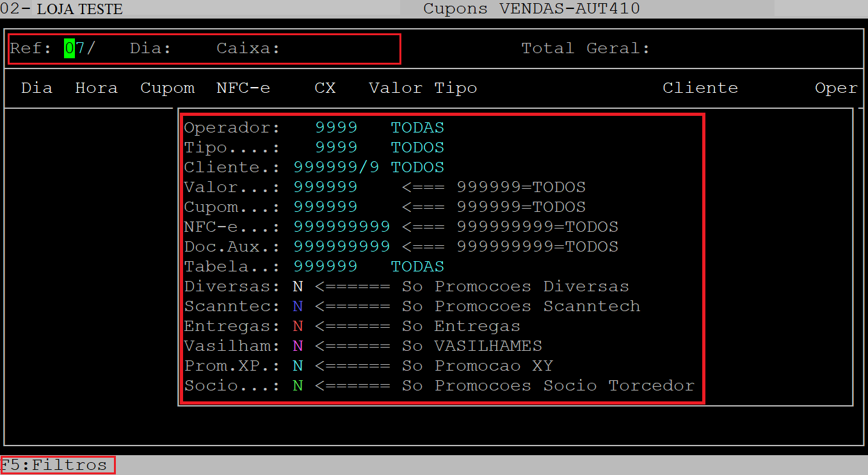Click the Valor filter value 999999
Screen dimensions: 868x475
pos(325,187)
